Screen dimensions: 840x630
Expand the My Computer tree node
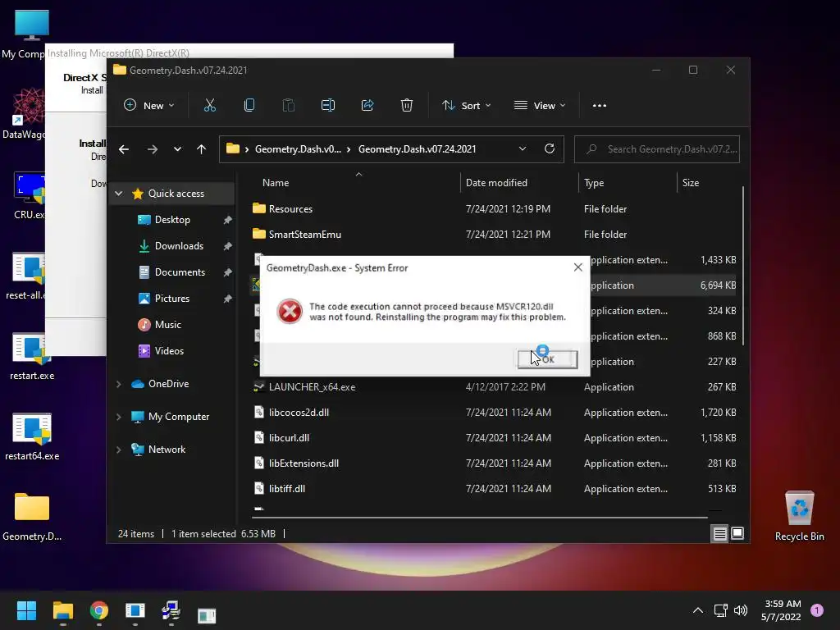[x=118, y=417]
